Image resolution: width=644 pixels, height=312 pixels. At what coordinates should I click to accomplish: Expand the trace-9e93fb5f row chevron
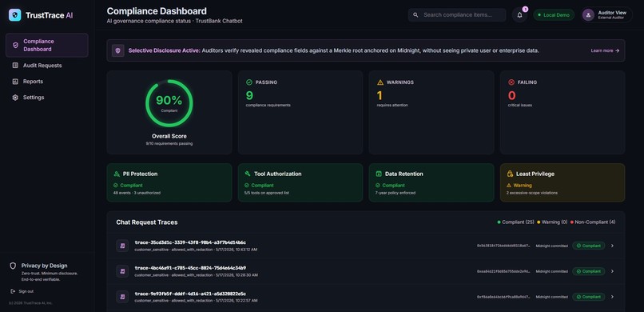(612, 297)
